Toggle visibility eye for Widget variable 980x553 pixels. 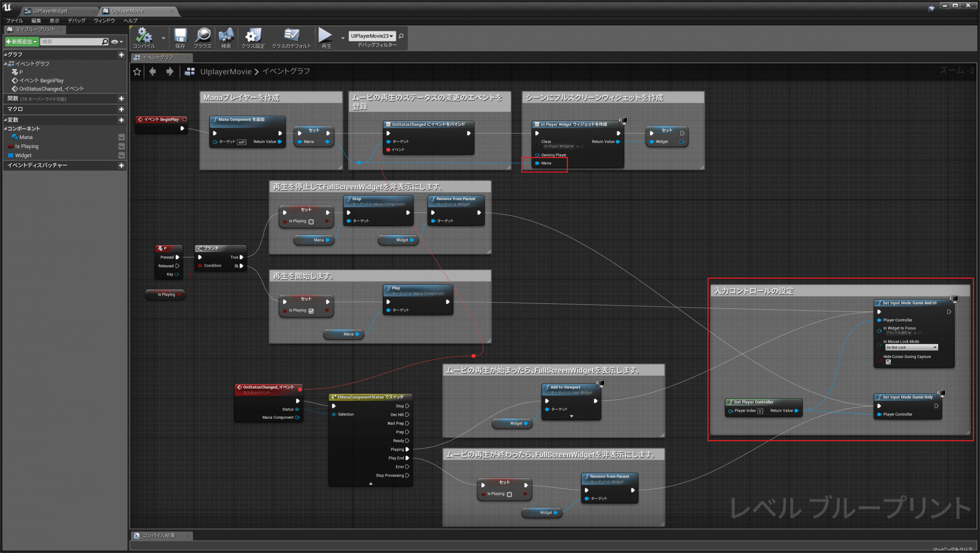coord(121,156)
